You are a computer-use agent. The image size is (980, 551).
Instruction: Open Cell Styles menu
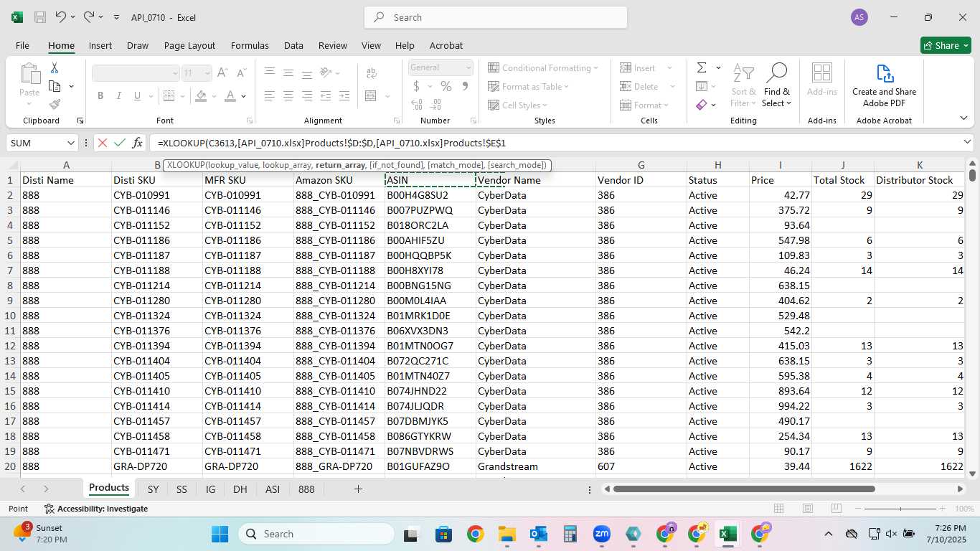(518, 105)
